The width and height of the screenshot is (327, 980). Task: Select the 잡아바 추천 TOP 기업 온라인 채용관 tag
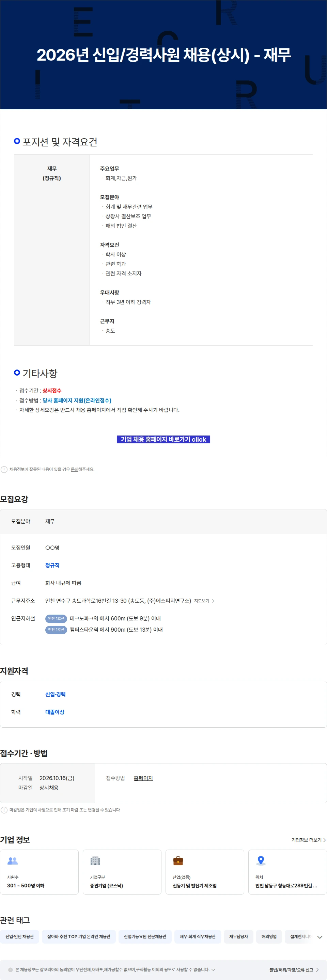[x=79, y=937]
